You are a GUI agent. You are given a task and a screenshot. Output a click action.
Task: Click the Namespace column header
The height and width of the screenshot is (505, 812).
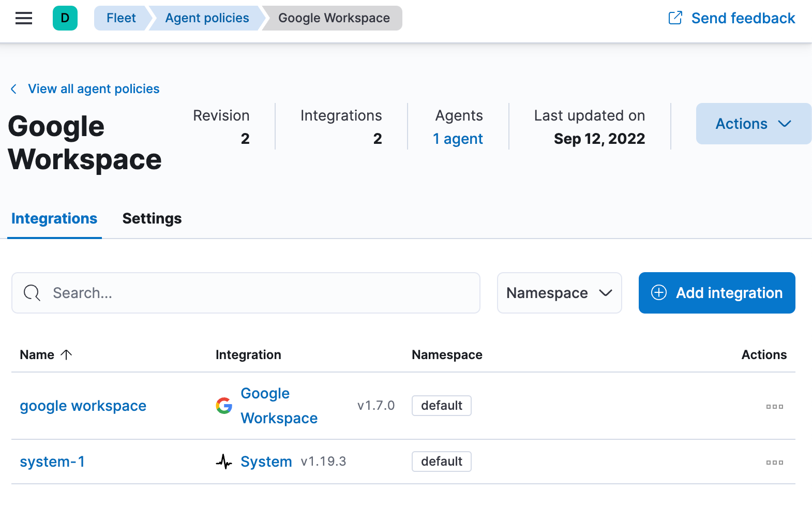[447, 354]
